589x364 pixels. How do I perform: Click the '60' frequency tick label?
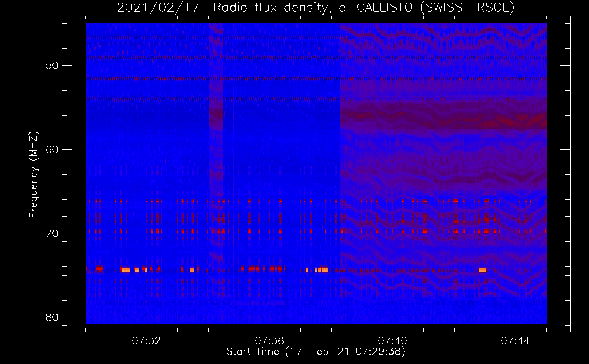click(x=52, y=149)
